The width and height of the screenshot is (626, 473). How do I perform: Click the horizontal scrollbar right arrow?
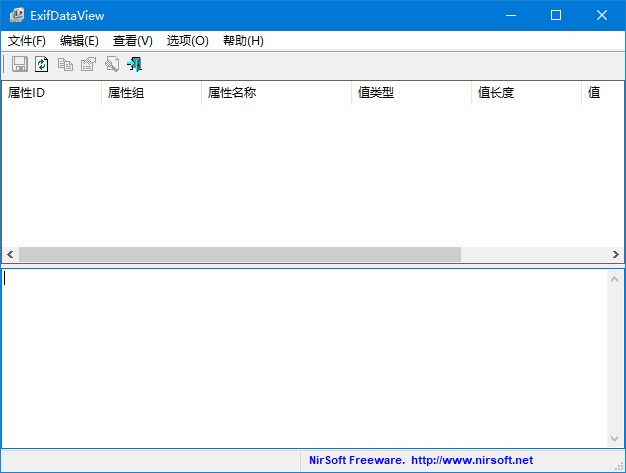coord(615,255)
